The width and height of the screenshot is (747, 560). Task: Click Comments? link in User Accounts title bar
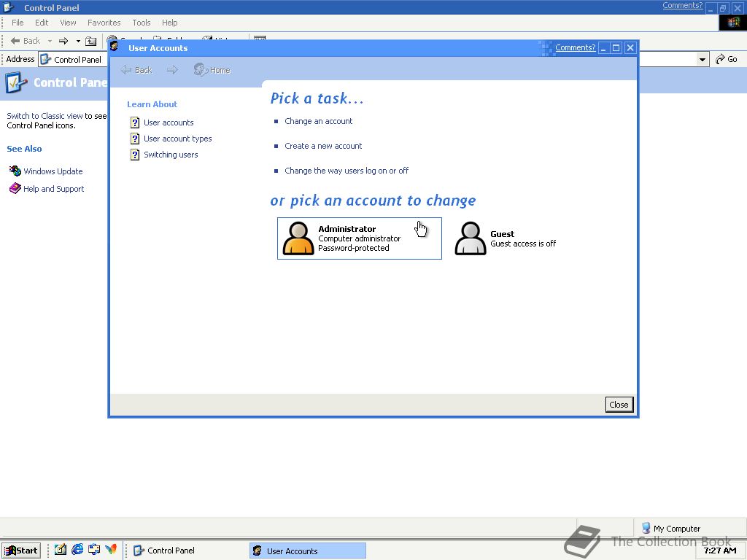click(x=575, y=47)
